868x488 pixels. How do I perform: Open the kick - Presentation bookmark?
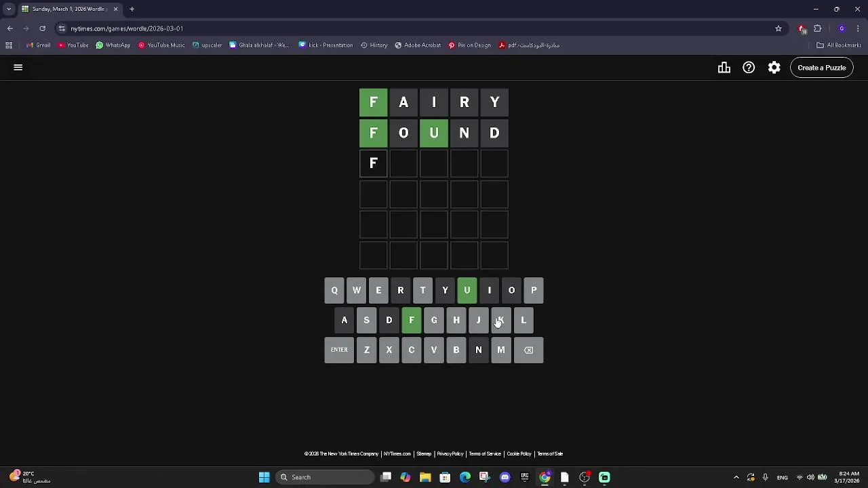(x=325, y=45)
